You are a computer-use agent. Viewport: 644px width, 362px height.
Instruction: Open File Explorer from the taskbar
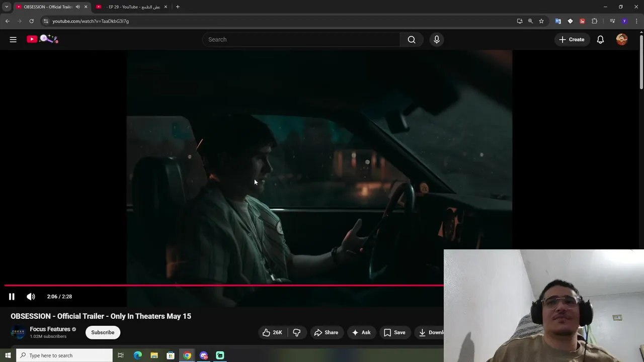pos(154,355)
